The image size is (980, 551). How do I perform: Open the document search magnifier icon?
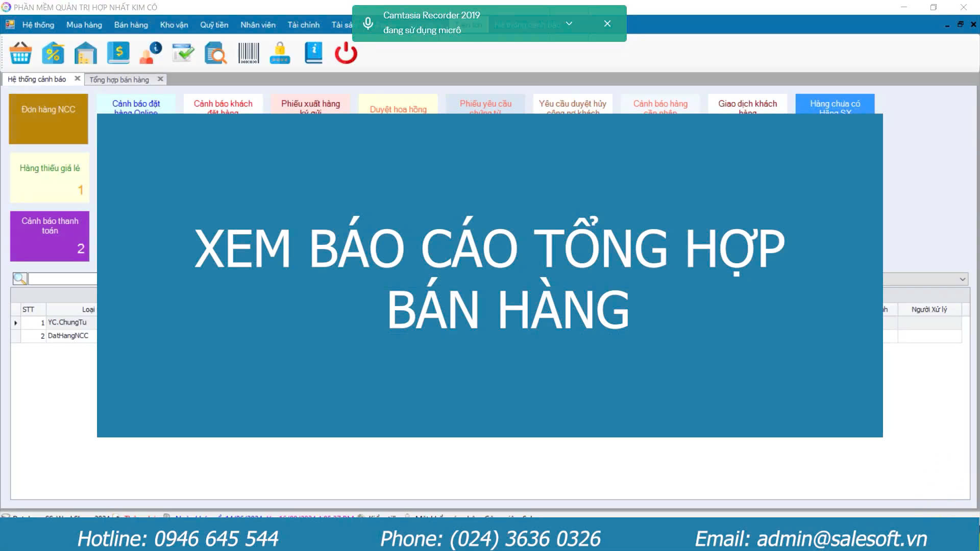click(x=215, y=53)
